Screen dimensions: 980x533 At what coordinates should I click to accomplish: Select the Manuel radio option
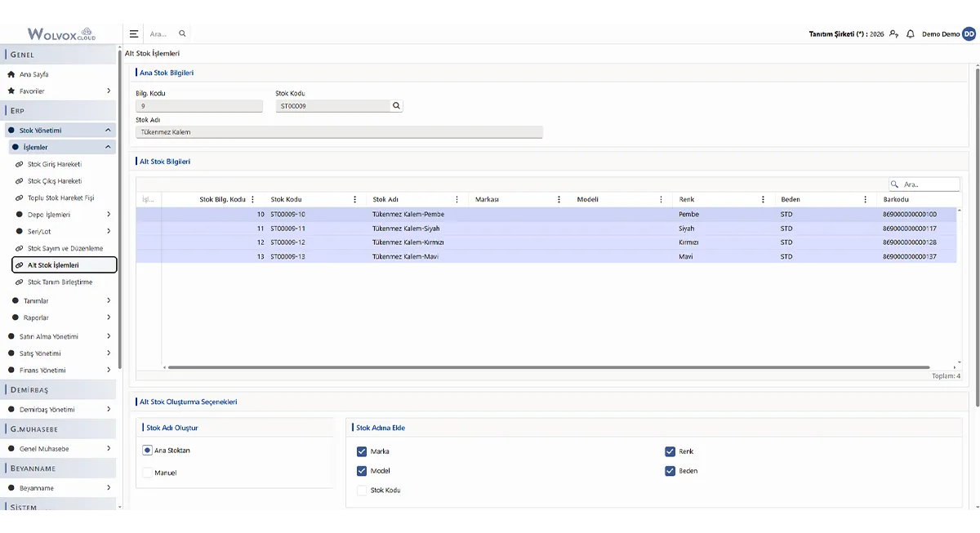tap(148, 473)
